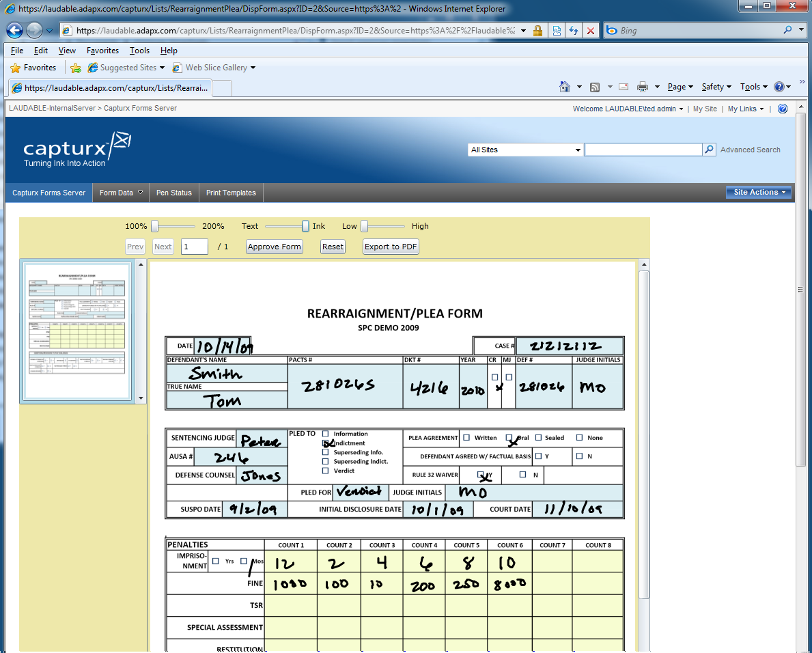The image size is (812, 653).
Task: Click the Capturx logo
Action: click(76, 150)
